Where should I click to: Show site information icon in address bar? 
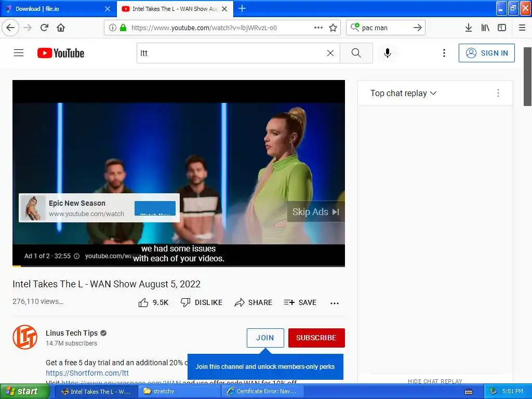pyautogui.click(x=113, y=28)
